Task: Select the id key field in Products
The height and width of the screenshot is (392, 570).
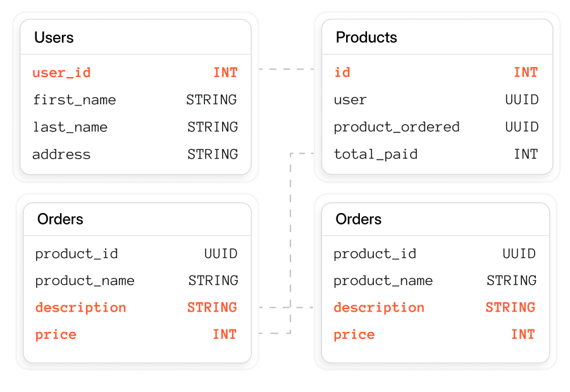Action: (342, 73)
